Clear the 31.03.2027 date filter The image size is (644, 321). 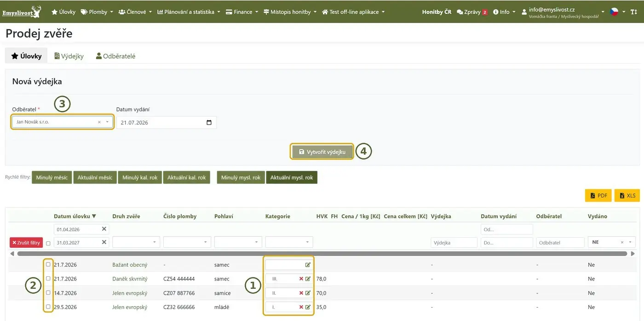point(104,242)
